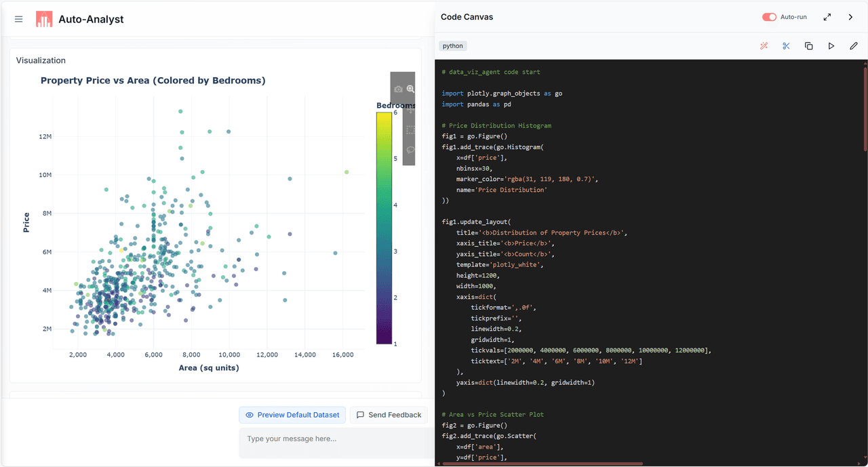
Task: Download the plot as image via camera icon
Action: click(399, 89)
